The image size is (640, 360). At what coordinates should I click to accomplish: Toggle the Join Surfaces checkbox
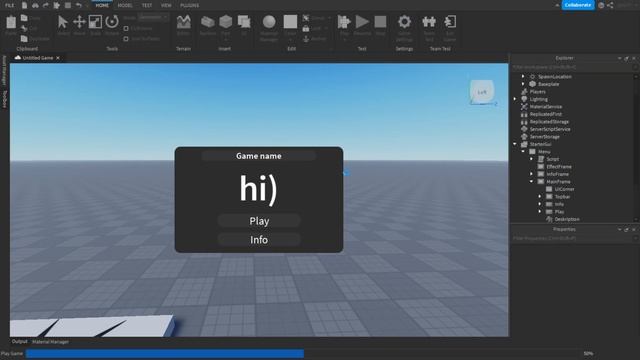pyautogui.click(x=126, y=39)
